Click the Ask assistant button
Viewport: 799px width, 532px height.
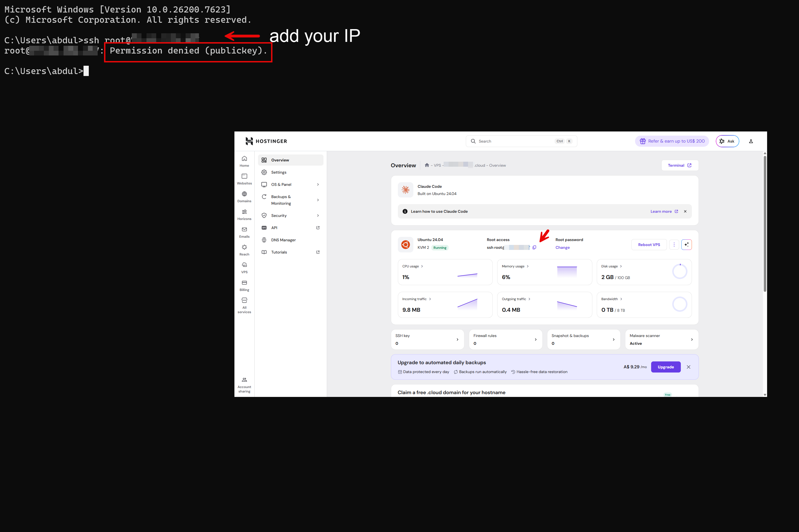tap(727, 141)
